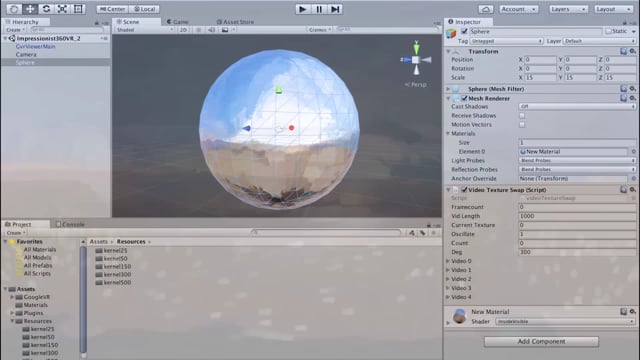Open the Console tab
The image size is (640, 360).
click(70, 224)
